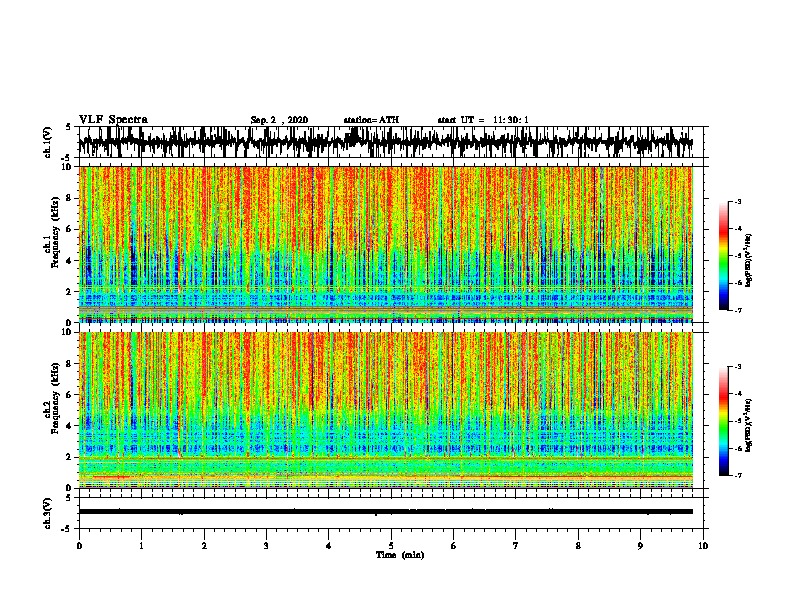Click the "ch.3(V)" axis label
This screenshot has height=612, width=792.
click(47, 513)
